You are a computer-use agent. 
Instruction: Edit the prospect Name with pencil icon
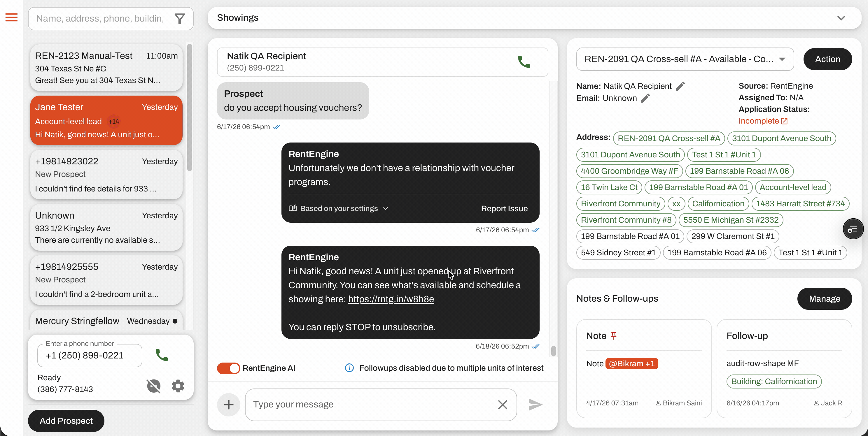point(680,86)
